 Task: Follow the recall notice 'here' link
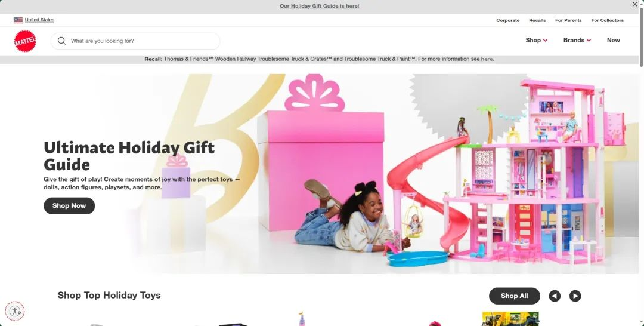(487, 59)
